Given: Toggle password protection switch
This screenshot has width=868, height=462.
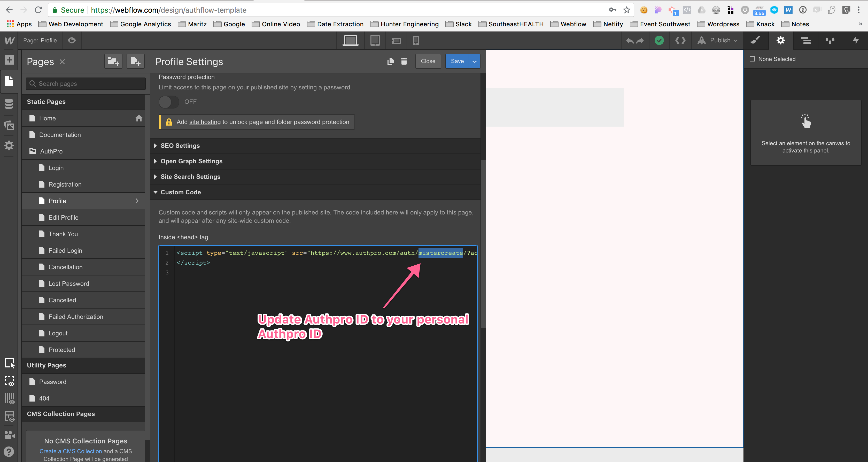Looking at the screenshot, I should pyautogui.click(x=169, y=102).
